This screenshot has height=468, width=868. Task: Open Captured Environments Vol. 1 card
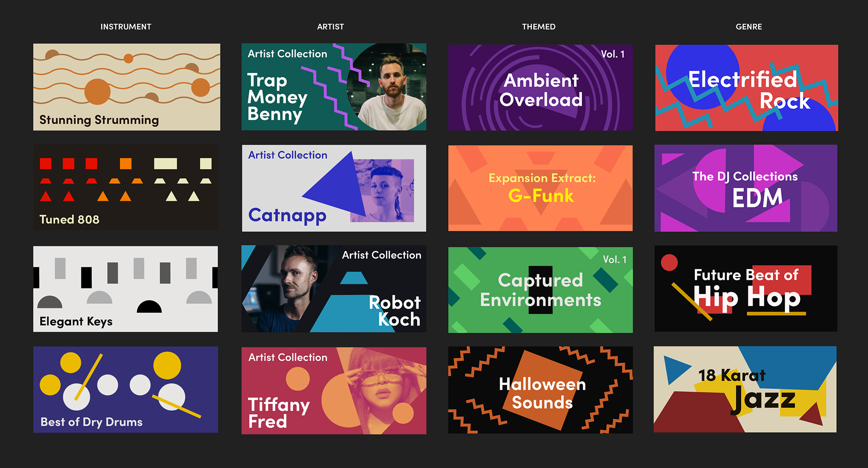point(540,290)
